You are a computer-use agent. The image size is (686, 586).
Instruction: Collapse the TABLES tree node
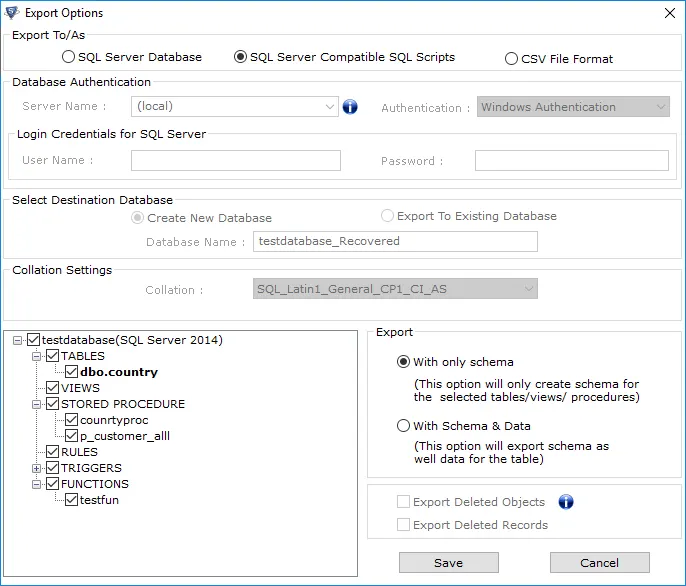[37, 356]
